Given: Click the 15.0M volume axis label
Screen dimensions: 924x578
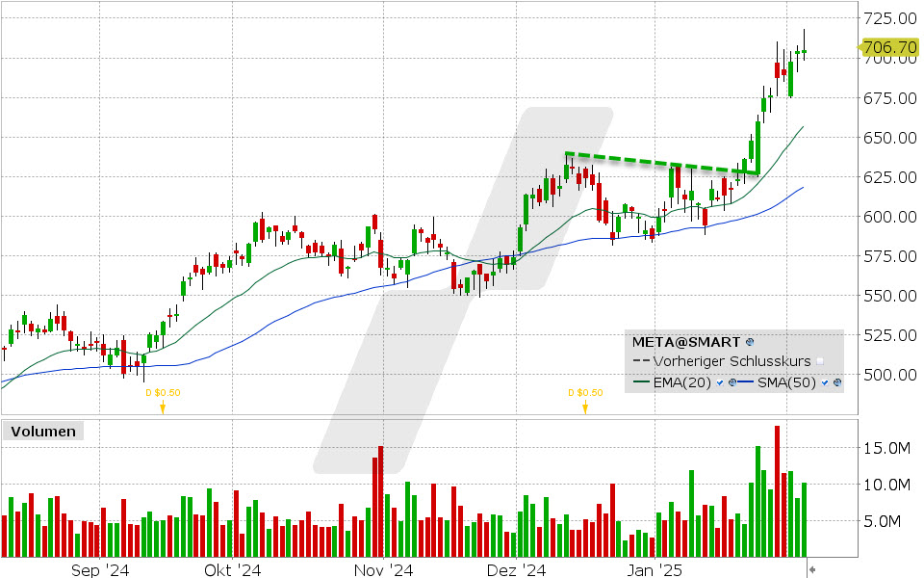Looking at the screenshot, I should (x=886, y=448).
